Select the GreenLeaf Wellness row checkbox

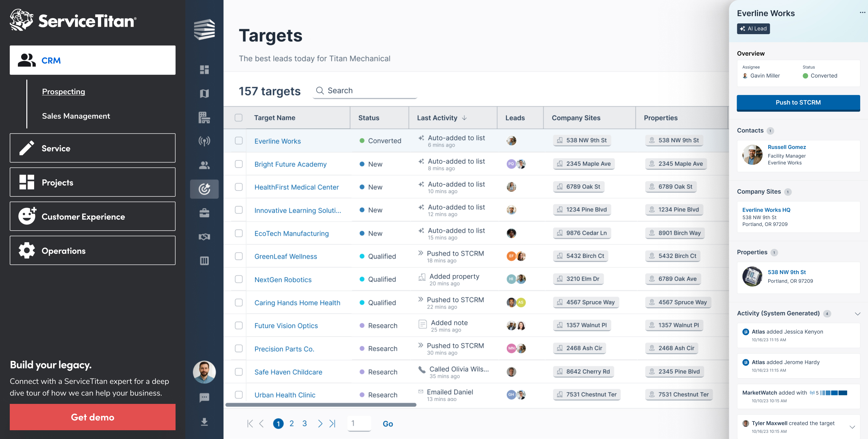(239, 256)
